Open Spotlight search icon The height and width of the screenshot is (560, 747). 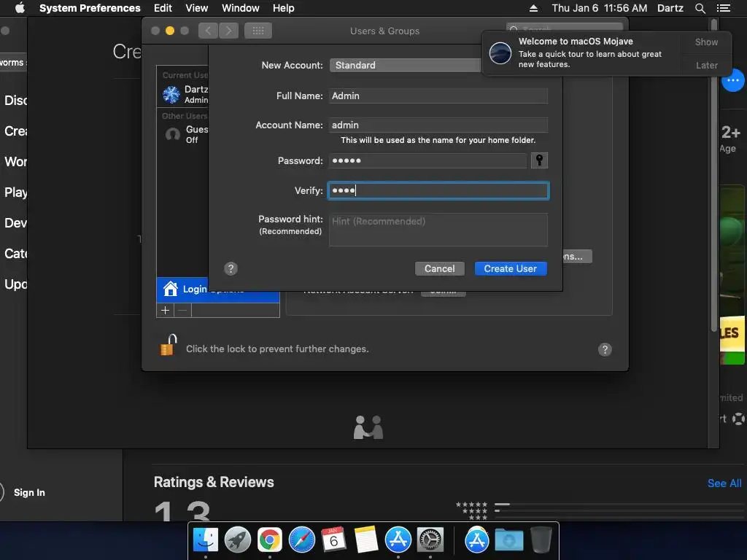click(x=700, y=8)
